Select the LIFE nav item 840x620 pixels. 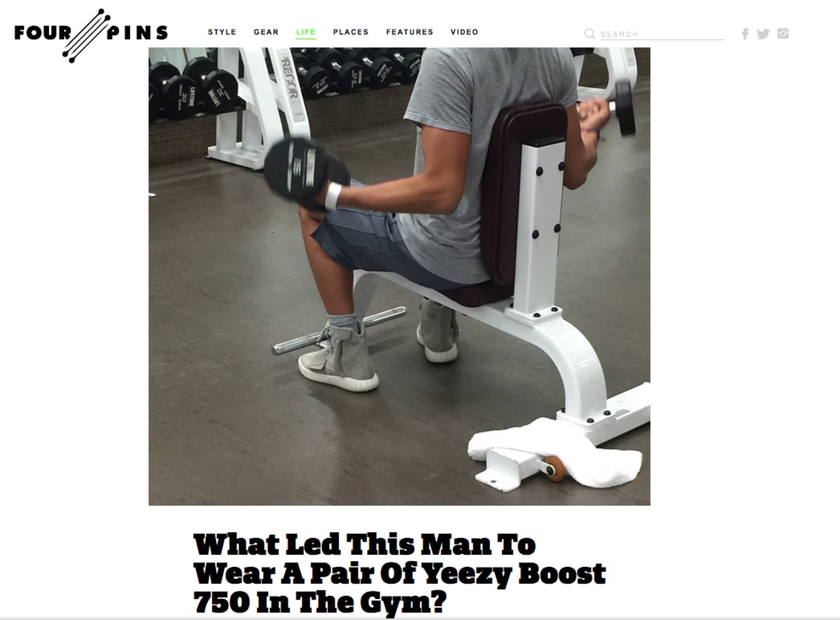306,32
